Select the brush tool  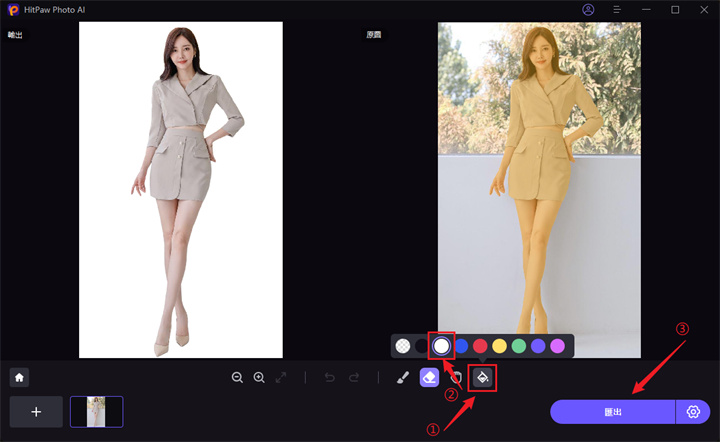(402, 378)
